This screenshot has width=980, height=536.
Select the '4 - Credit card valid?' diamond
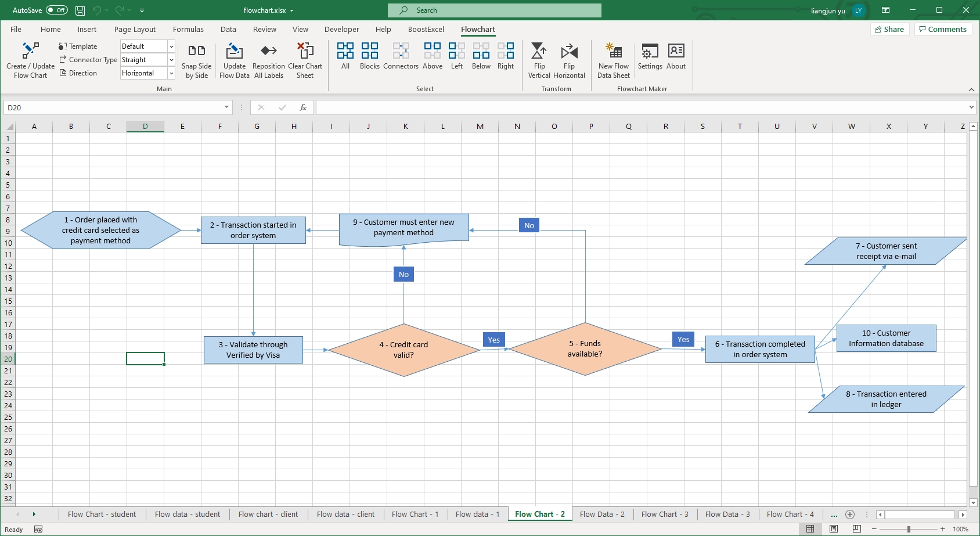[x=404, y=350]
